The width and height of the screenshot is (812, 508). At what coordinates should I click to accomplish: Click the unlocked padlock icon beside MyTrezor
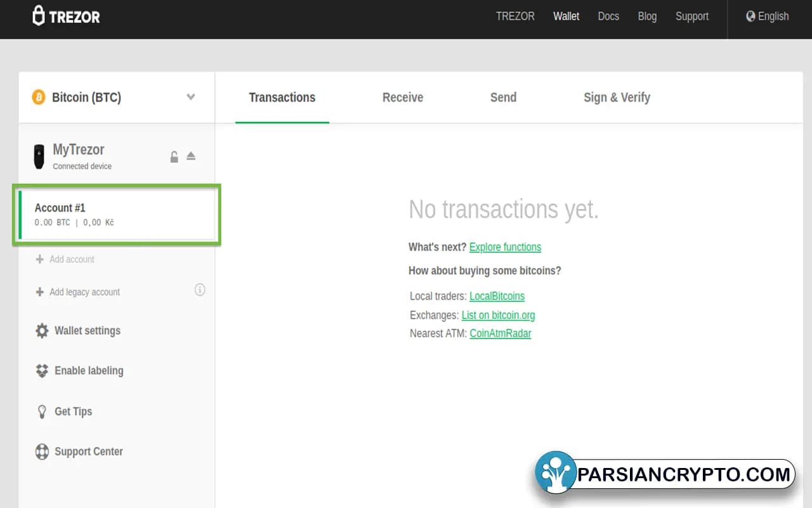pyautogui.click(x=174, y=156)
